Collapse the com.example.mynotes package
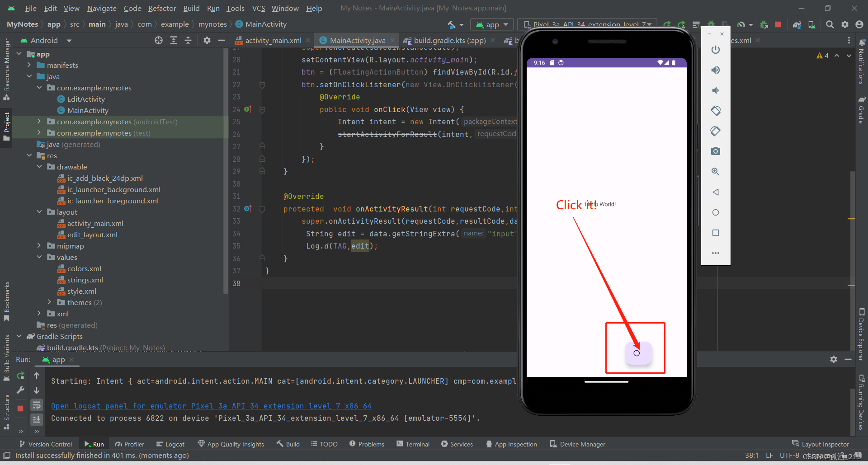This screenshot has width=868, height=465. [x=39, y=88]
